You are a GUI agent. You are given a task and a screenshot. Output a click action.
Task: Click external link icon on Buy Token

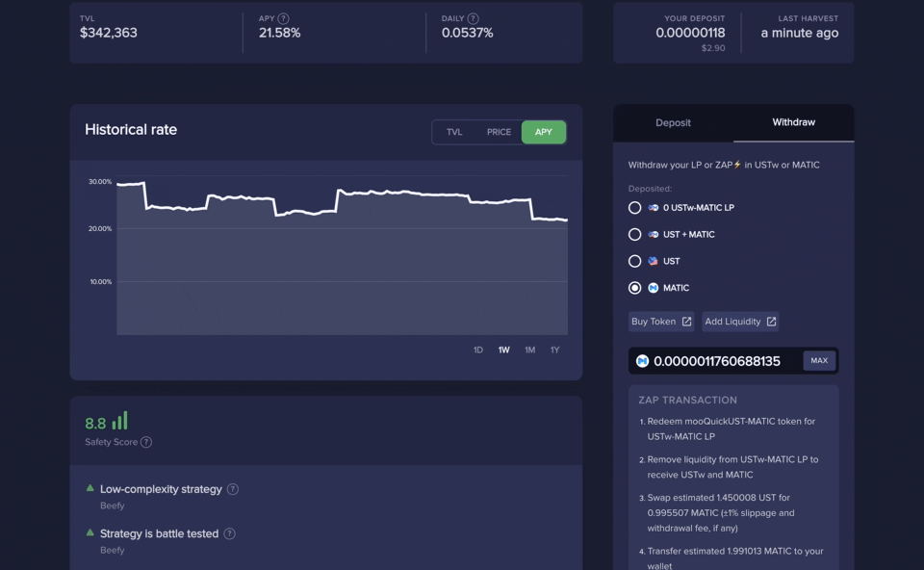686,322
